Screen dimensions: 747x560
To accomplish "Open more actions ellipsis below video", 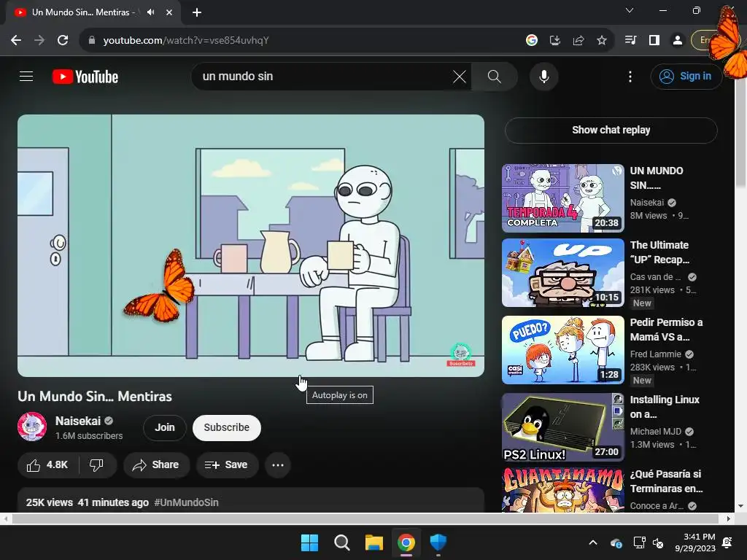I will pyautogui.click(x=278, y=464).
